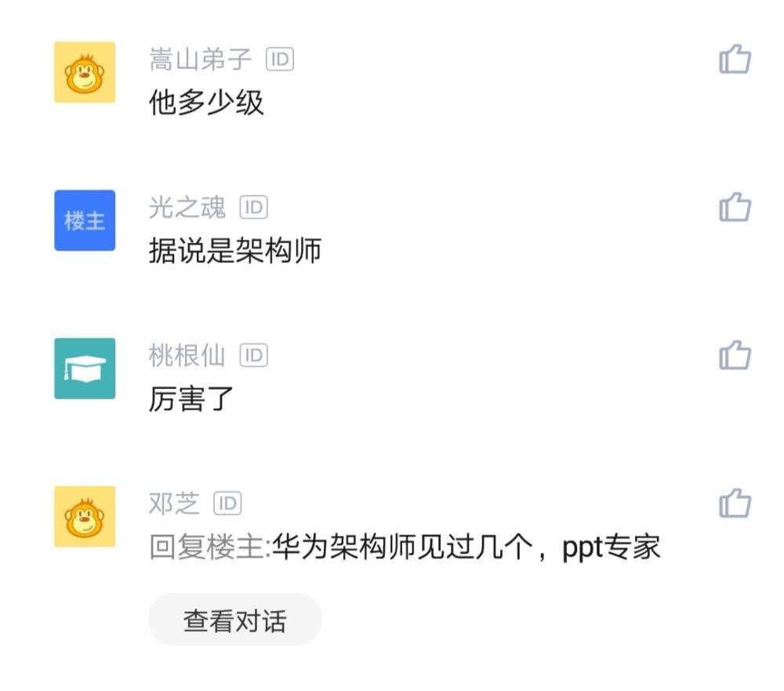The width and height of the screenshot is (784, 691).
Task: Click the ID badge next to 桃根仙
Action: pyautogui.click(x=253, y=355)
